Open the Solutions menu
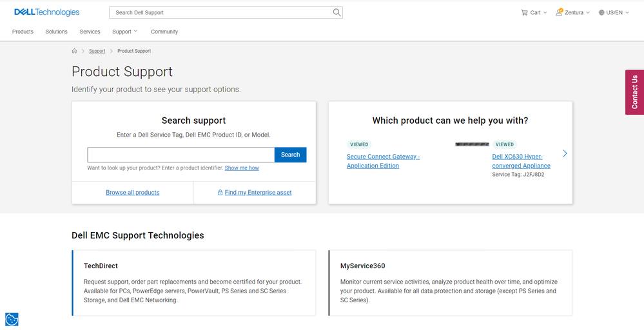Viewport: 644px width, 330px height. (56, 32)
